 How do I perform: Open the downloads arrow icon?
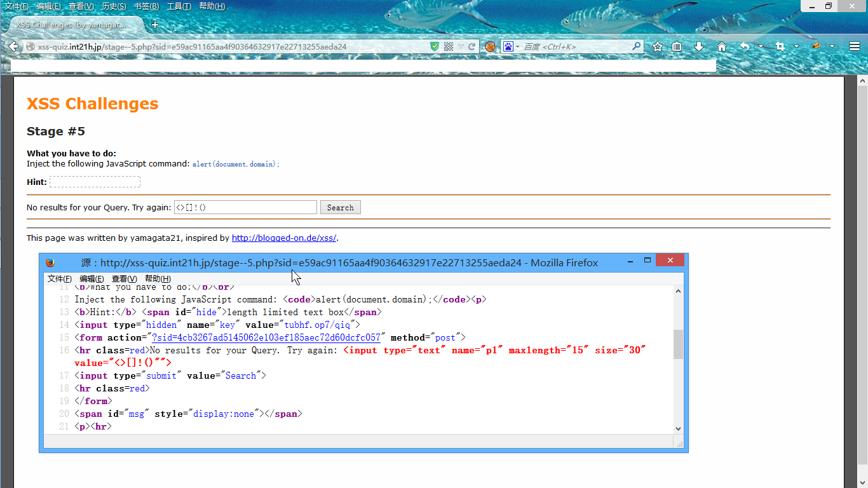click(699, 46)
